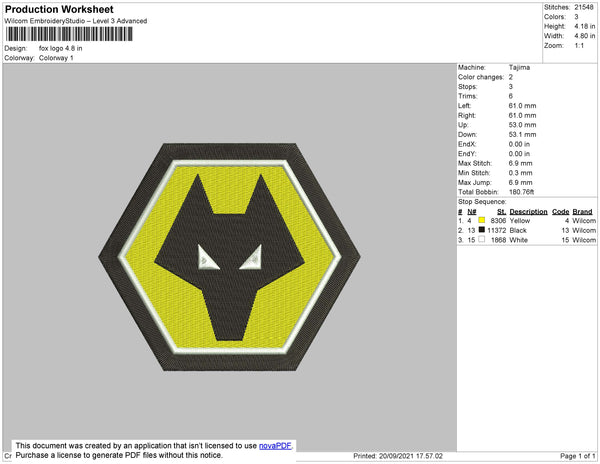Screen dimensions: 600x464
Task: Click the 'N#' column header
Action: pyautogui.click(x=472, y=212)
